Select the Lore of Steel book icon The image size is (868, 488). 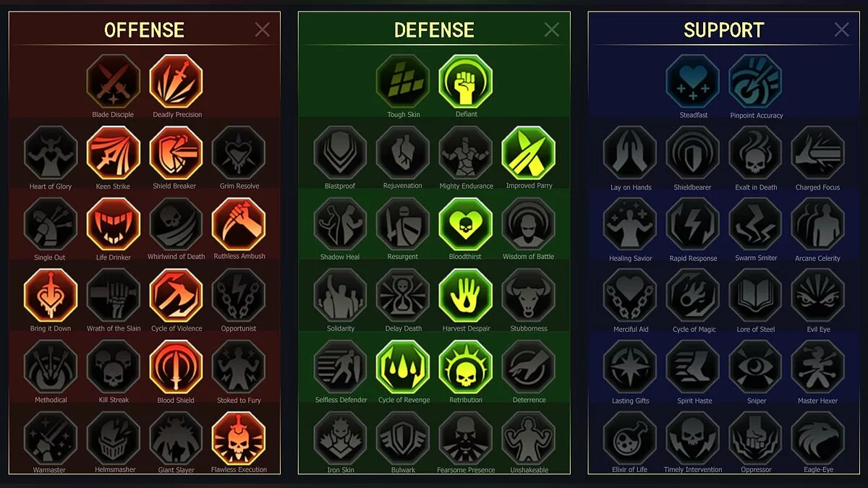755,296
